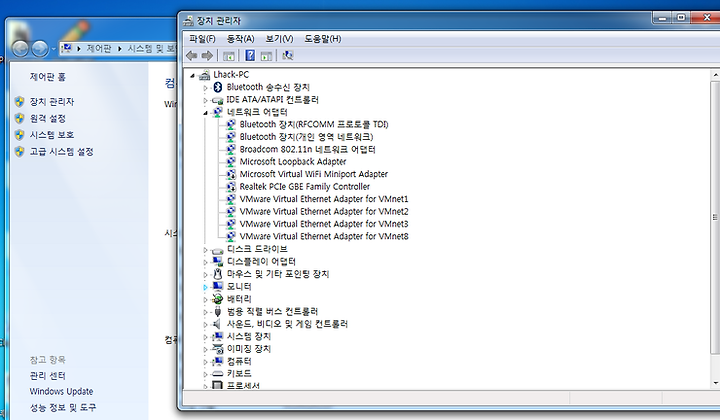Click the 네트워크 어댑터 category icon
The image size is (720, 420).
tap(218, 112)
